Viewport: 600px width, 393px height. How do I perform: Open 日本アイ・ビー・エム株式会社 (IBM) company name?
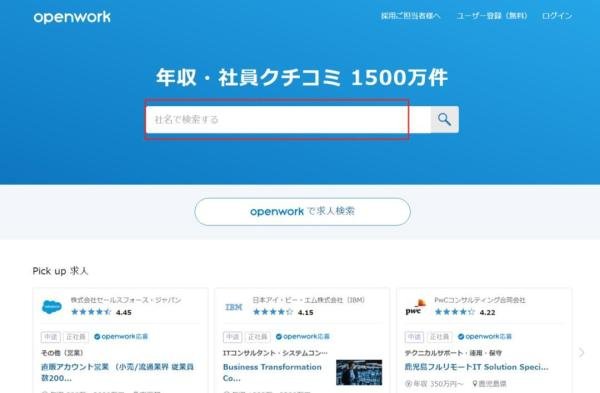[x=308, y=300]
